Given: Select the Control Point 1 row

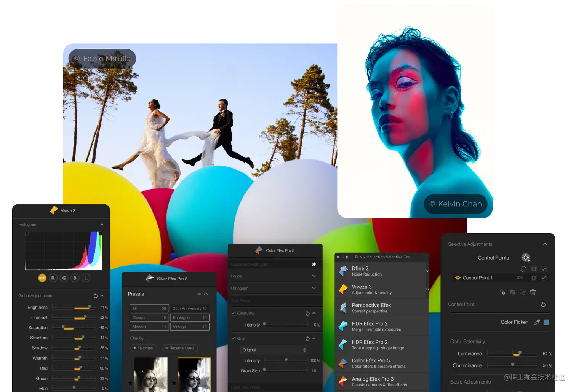Looking at the screenshot, I should [501, 278].
